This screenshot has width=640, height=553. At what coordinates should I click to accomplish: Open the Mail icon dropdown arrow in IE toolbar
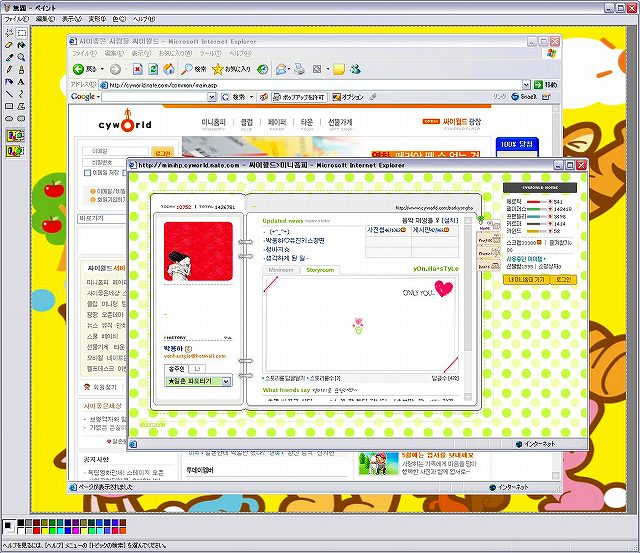pyautogui.click(x=289, y=69)
